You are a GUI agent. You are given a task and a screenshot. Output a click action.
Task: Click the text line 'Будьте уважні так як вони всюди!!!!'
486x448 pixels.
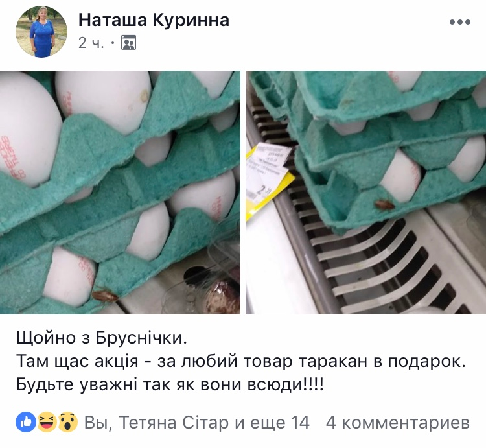click(x=170, y=384)
